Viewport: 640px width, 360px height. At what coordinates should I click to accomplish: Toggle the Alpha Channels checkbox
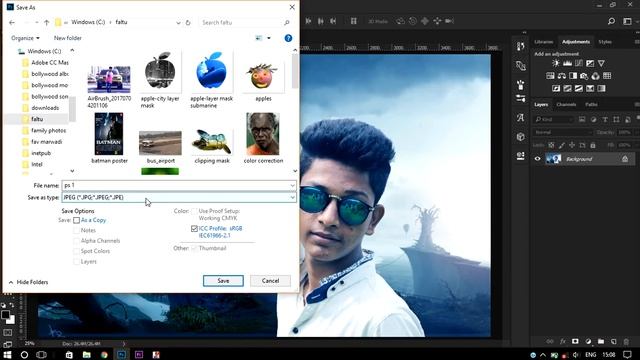click(76, 241)
